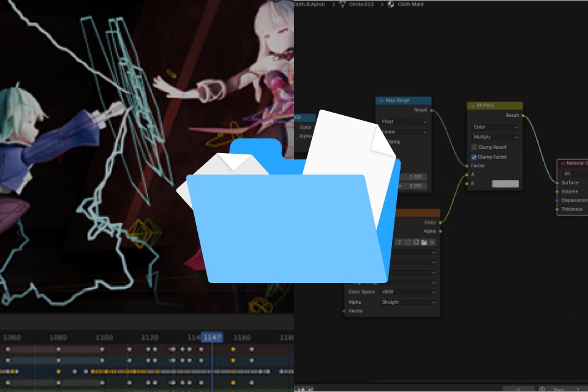
Task: Open the All target dropdown on Material Output
Action: pyautogui.click(x=575, y=173)
